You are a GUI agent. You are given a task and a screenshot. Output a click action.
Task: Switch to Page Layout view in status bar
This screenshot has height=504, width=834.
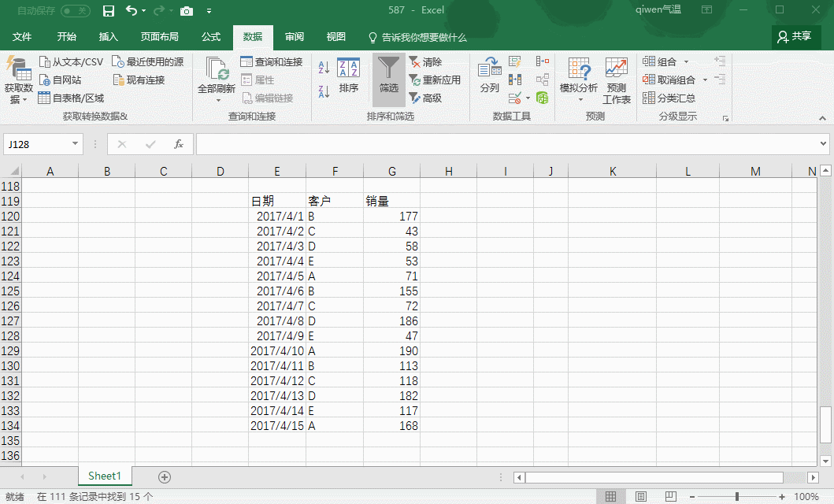[641, 496]
